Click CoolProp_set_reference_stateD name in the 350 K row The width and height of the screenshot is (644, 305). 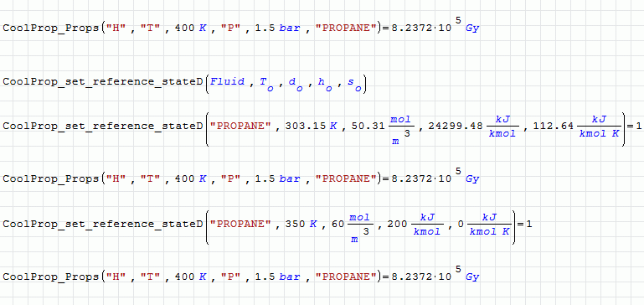click(x=103, y=224)
